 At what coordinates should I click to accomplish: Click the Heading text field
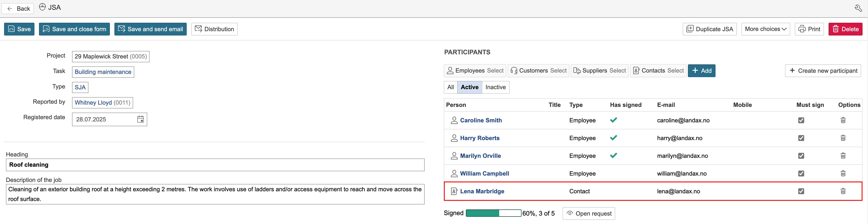pyautogui.click(x=215, y=165)
